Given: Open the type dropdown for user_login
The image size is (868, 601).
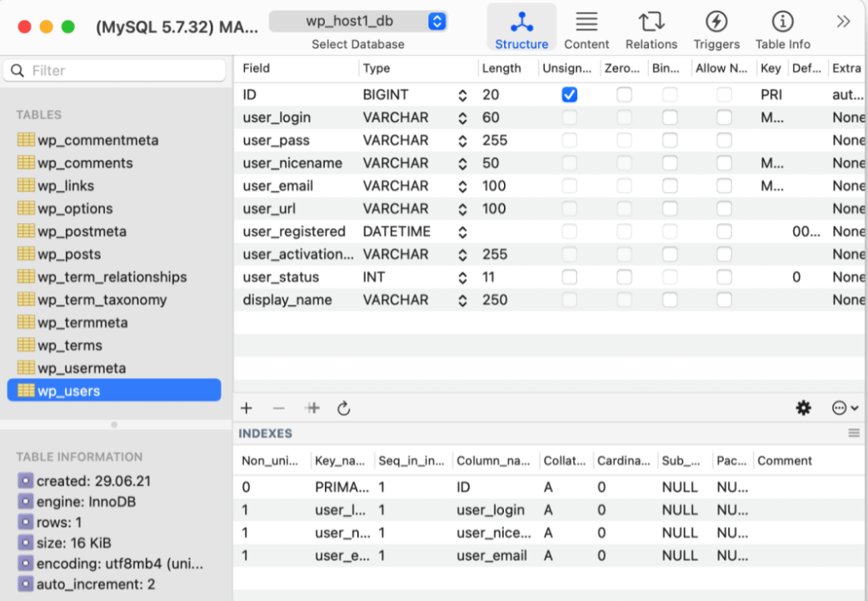Looking at the screenshot, I should coord(462,118).
